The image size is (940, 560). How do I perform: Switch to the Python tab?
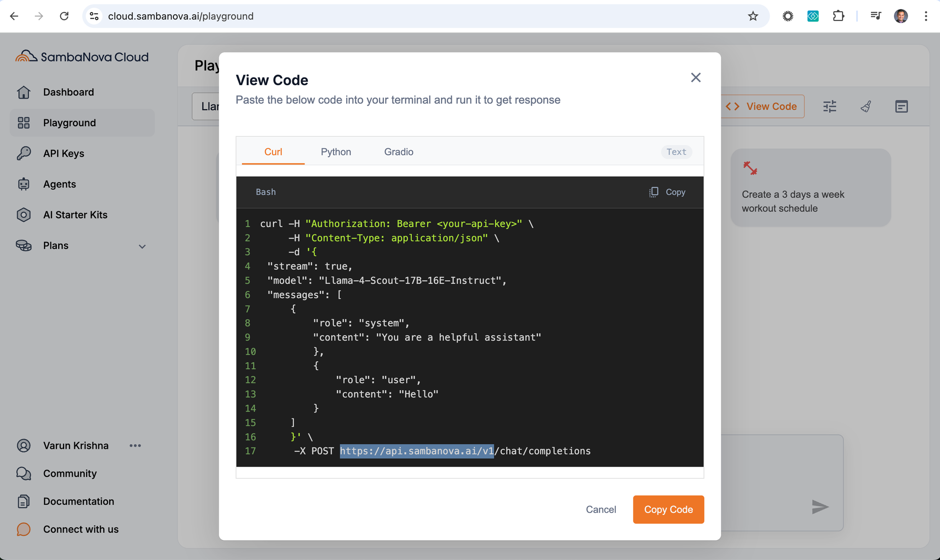[336, 152]
